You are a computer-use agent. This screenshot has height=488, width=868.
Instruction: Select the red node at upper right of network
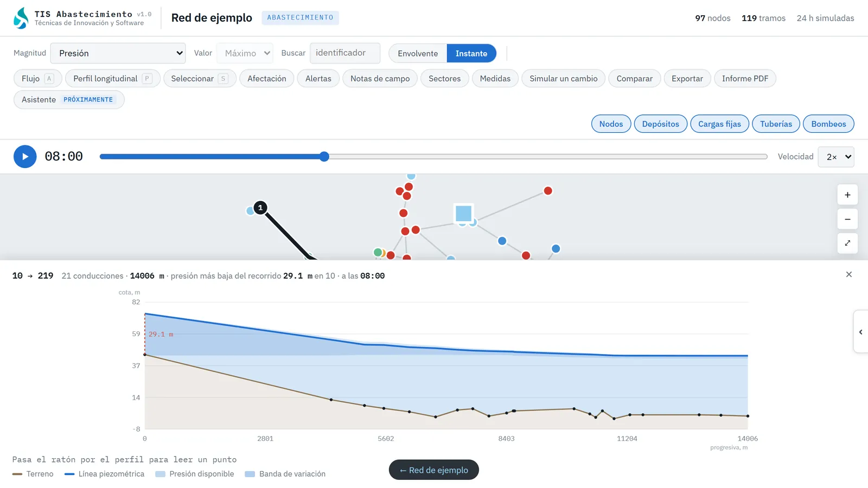pyautogui.click(x=548, y=191)
